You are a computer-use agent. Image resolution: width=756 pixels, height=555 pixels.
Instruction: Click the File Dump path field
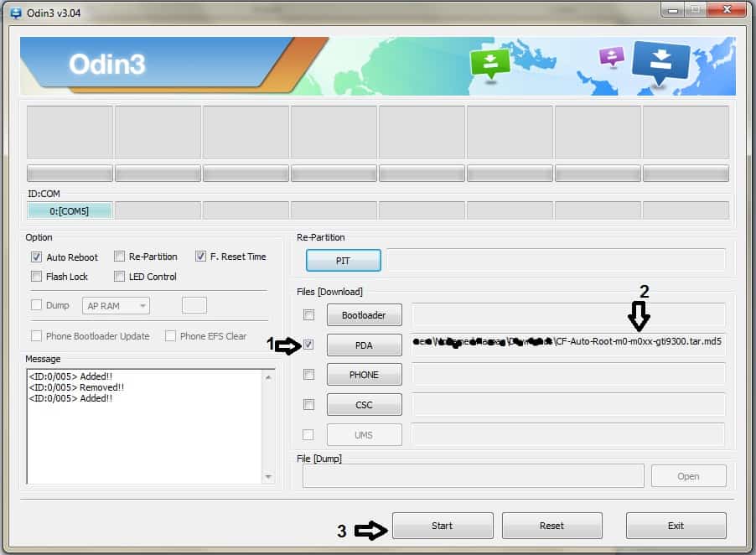[474, 476]
